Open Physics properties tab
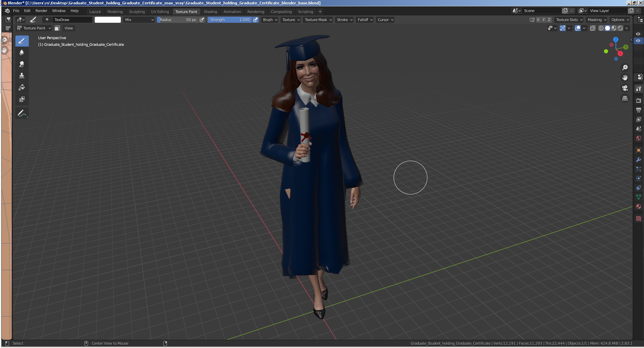Screen dimensions: 644x348 (639, 178)
